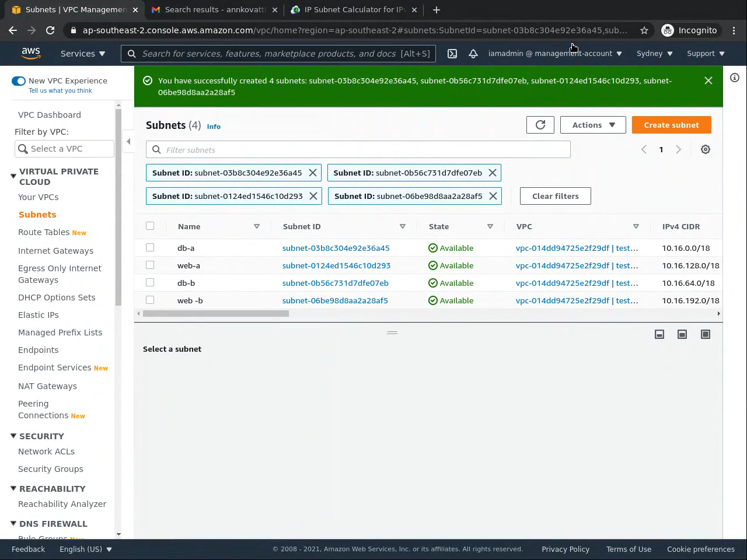The width and height of the screenshot is (747, 560).
Task: Remove filter subnet-0b56c731d7dfe07eb
Action: (493, 173)
